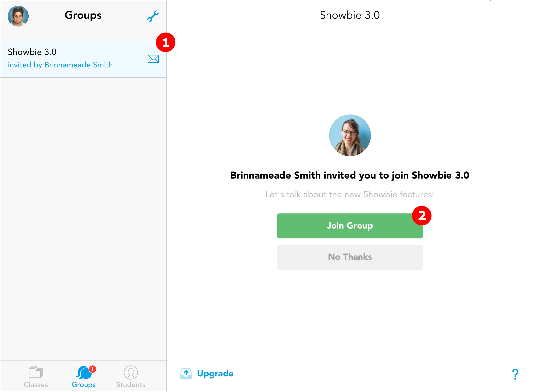Click the Upgrade link
533x392 pixels.
tap(215, 374)
